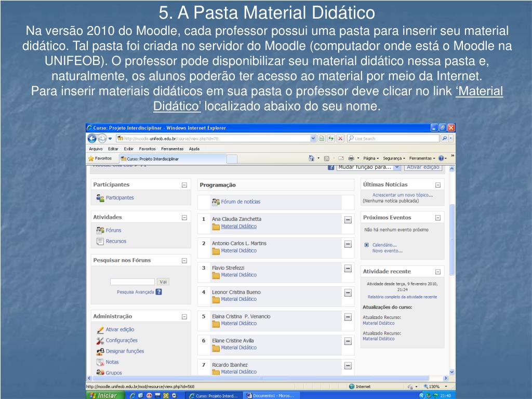The image size is (532, 399).
Task: Click the Stop loading red X icon
Action: 340,138
